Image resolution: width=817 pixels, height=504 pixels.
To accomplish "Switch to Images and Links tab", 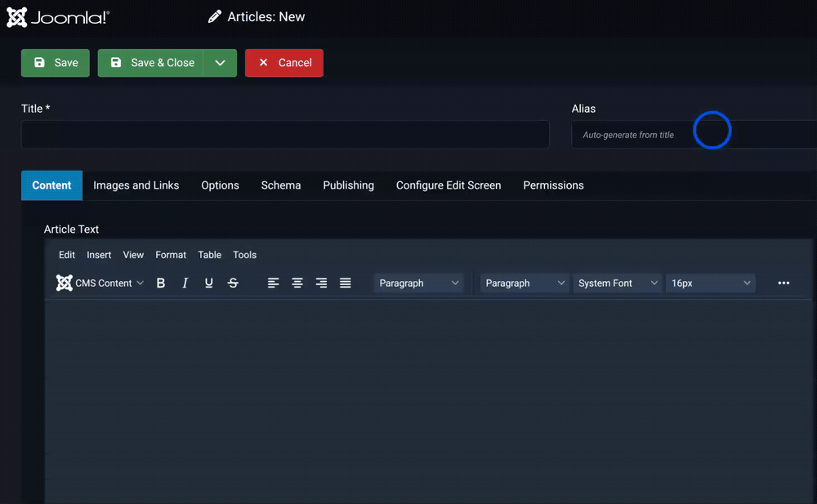I will click(136, 185).
